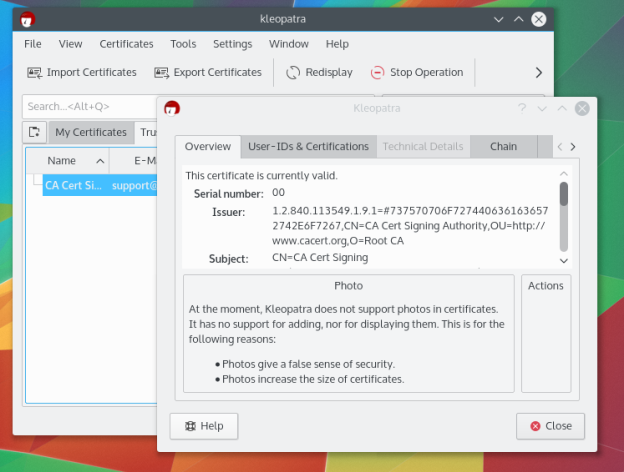This screenshot has width=624, height=472.
Task: Click the Help button in dialog
Action: point(204,425)
